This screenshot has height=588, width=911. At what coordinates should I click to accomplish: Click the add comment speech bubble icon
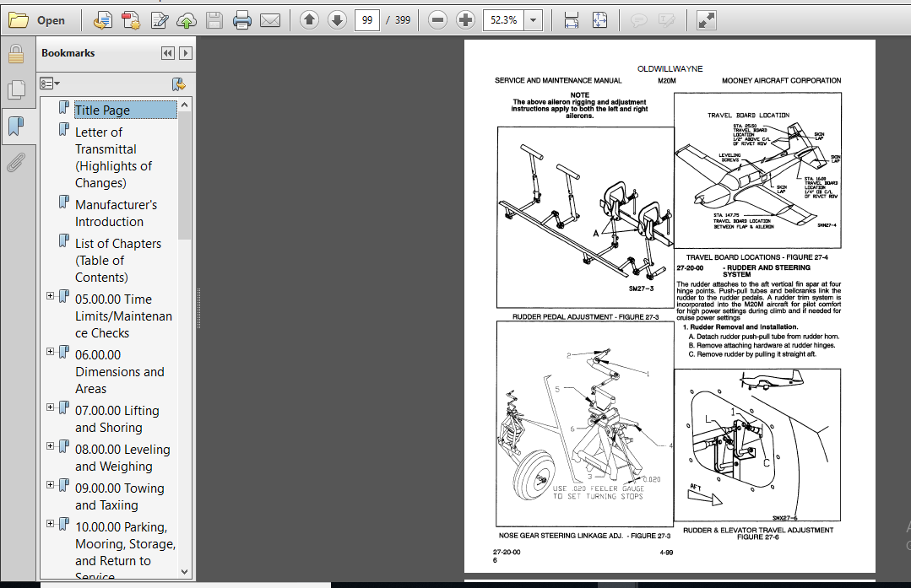(638, 20)
